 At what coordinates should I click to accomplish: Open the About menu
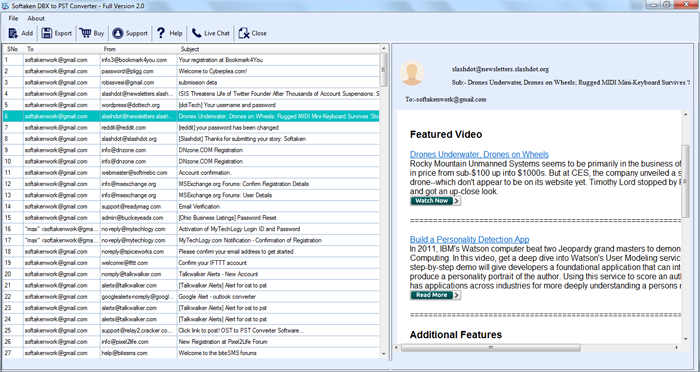click(36, 18)
